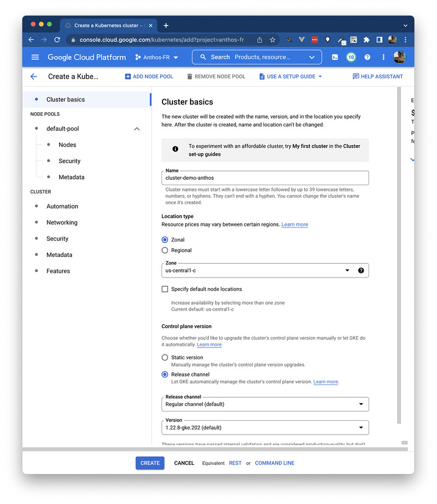437x504 pixels.
Task: Open Learn more under Location type
Action: click(294, 224)
